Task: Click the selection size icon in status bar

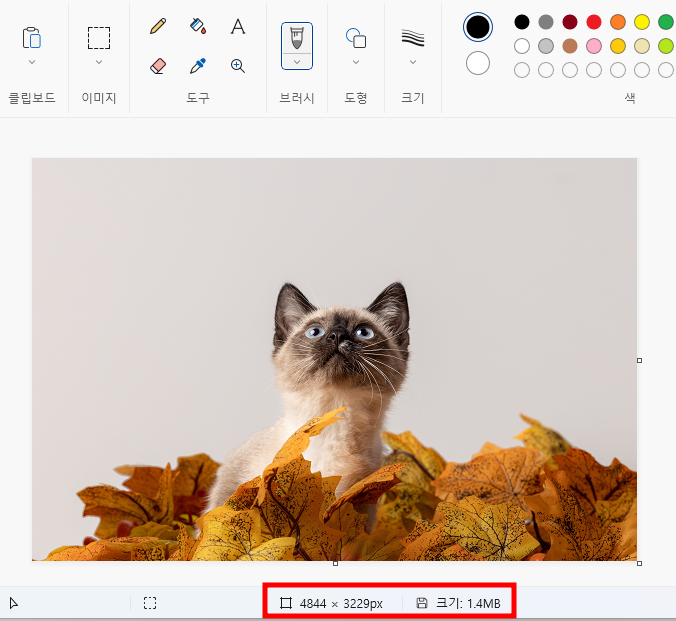Action: [150, 603]
